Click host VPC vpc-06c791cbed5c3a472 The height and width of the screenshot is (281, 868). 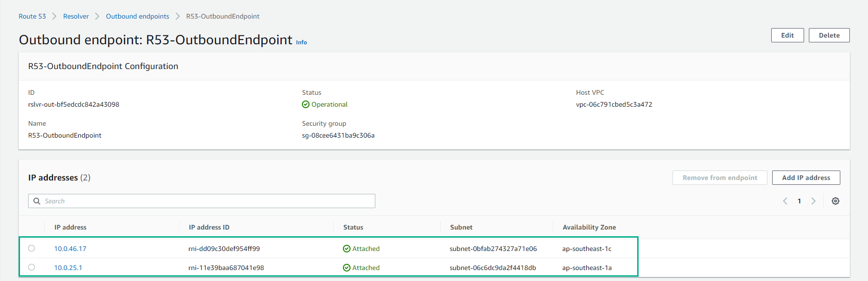[614, 104]
